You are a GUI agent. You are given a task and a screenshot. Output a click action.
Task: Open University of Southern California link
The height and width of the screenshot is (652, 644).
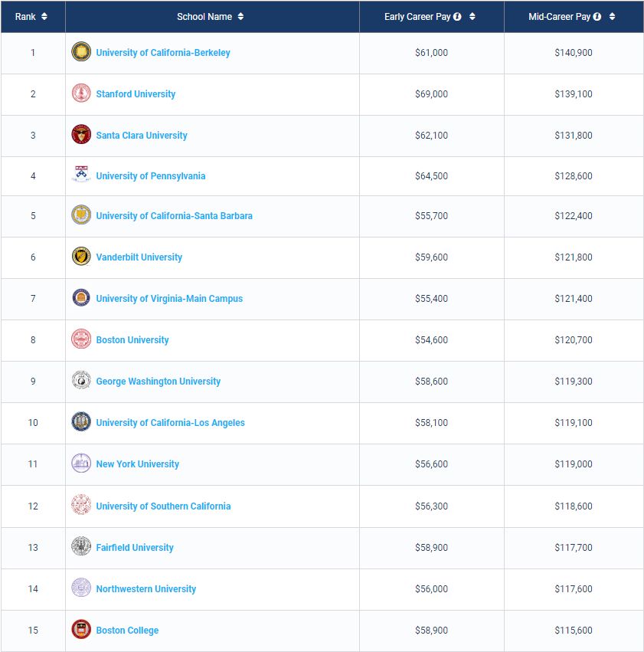point(163,506)
